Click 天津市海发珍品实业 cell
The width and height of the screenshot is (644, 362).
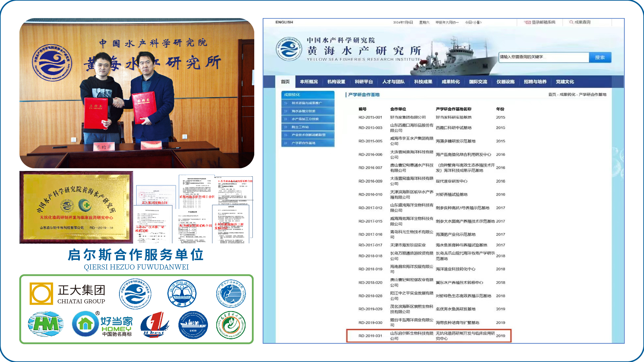pos(408,245)
